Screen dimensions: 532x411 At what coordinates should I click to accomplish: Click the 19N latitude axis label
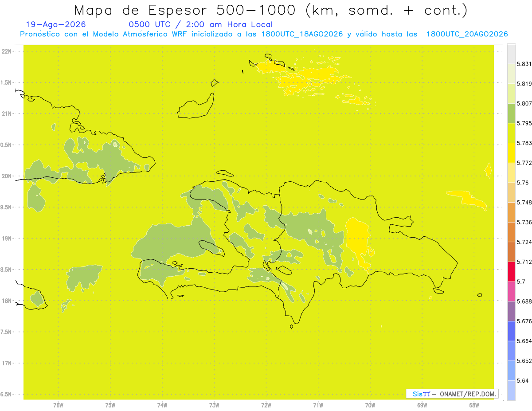pyautogui.click(x=8, y=239)
